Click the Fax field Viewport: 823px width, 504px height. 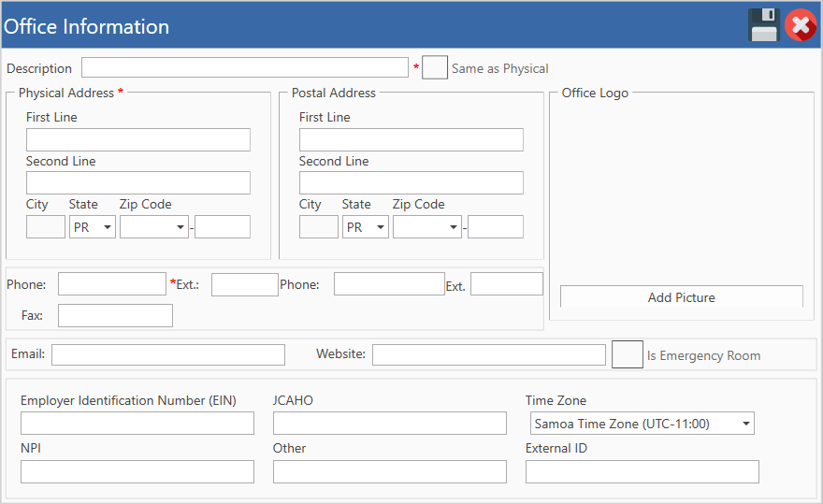click(x=115, y=315)
